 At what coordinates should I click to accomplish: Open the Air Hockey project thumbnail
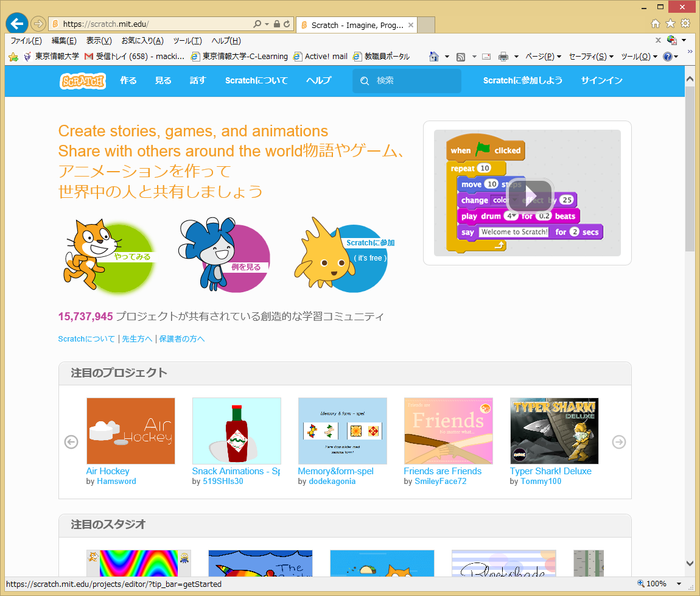[131, 431]
